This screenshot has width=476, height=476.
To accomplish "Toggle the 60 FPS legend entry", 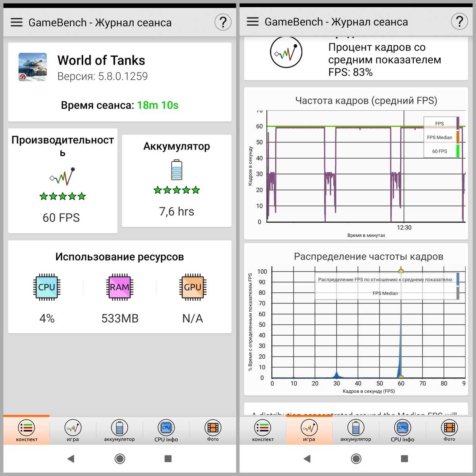I will click(440, 151).
